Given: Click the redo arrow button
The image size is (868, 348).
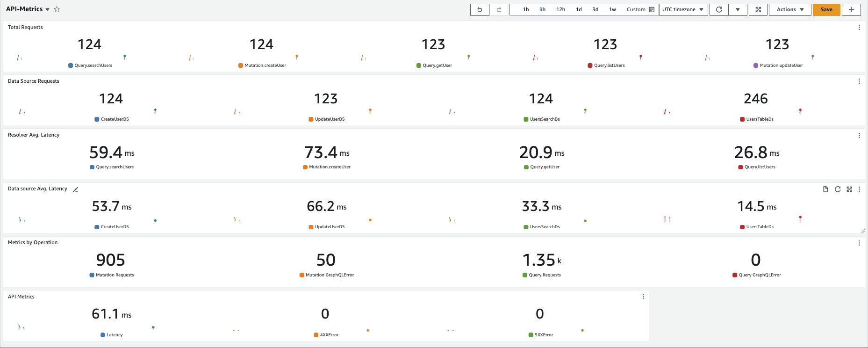Looking at the screenshot, I should pos(499,10).
